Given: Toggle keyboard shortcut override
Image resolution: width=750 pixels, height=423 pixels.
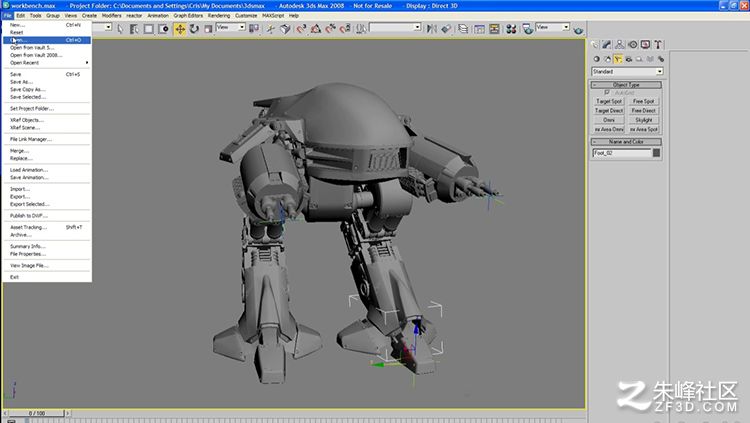Looking at the screenshot, I should (x=285, y=29).
